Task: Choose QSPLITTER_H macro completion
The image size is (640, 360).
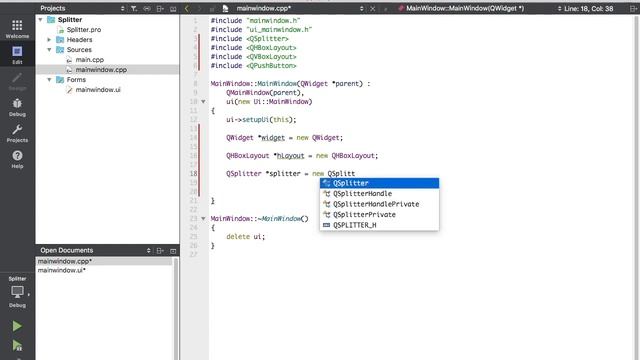Action: coord(379,225)
